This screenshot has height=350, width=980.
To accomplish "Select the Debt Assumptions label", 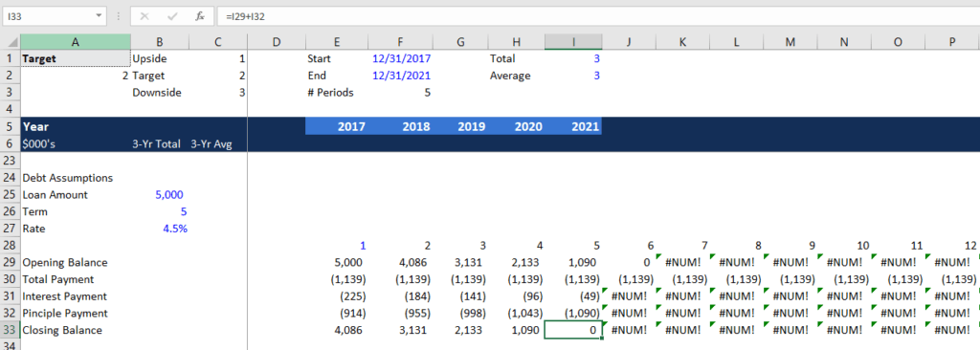I will click(68, 178).
